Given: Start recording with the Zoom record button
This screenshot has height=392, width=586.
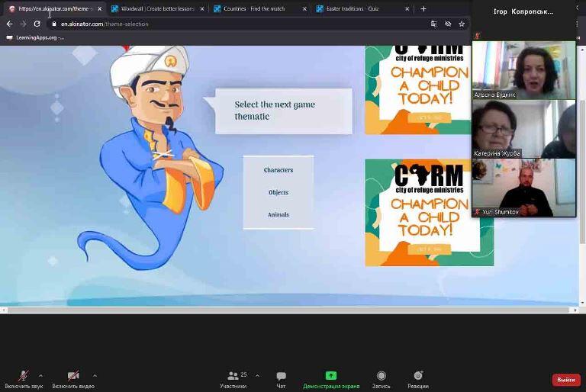Looking at the screenshot, I should pyautogui.click(x=382, y=379).
